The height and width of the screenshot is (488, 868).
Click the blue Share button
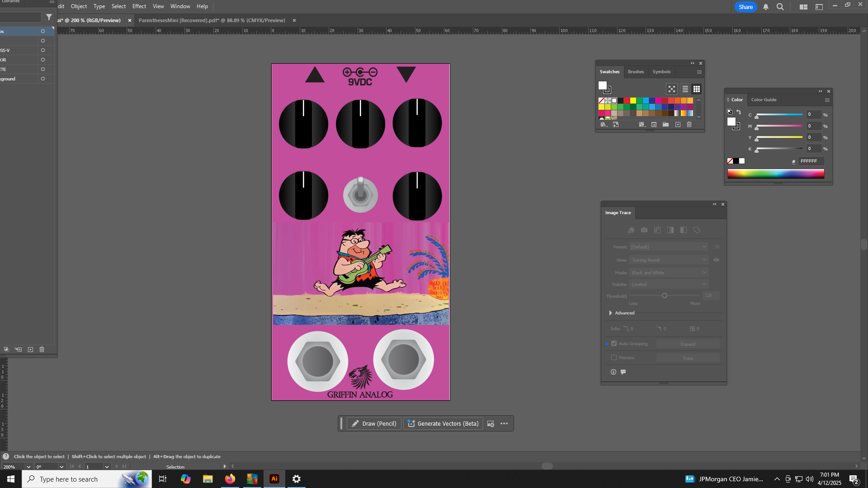tap(745, 7)
